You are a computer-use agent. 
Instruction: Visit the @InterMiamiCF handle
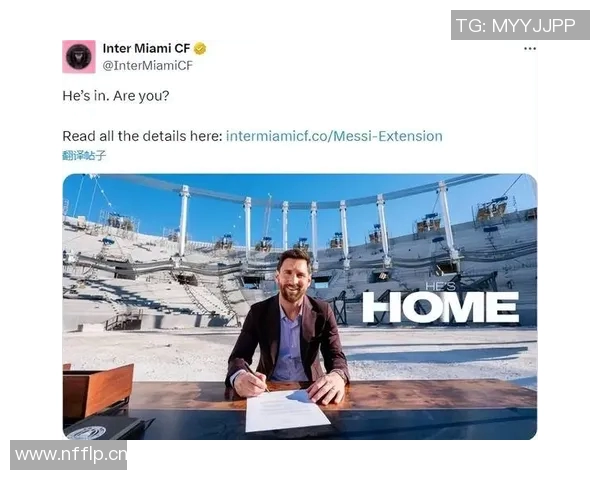147,65
